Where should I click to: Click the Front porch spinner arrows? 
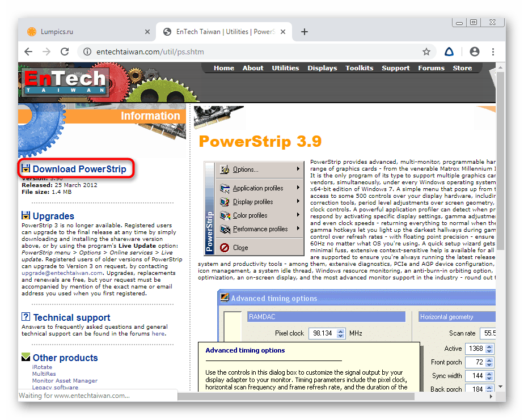click(x=489, y=362)
